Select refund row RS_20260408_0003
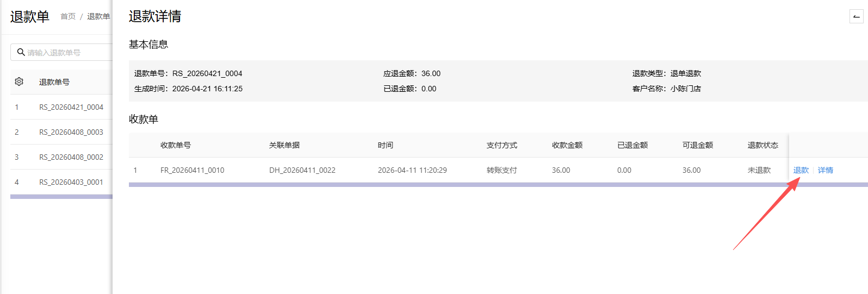The width and height of the screenshot is (868, 294). [x=61, y=132]
